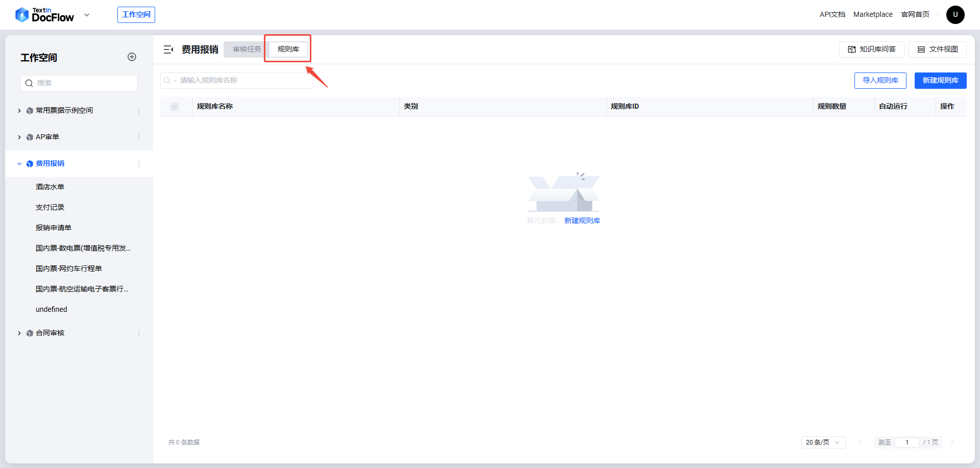Add a new workspace with plus icon
The image size is (980, 468).
tap(132, 57)
